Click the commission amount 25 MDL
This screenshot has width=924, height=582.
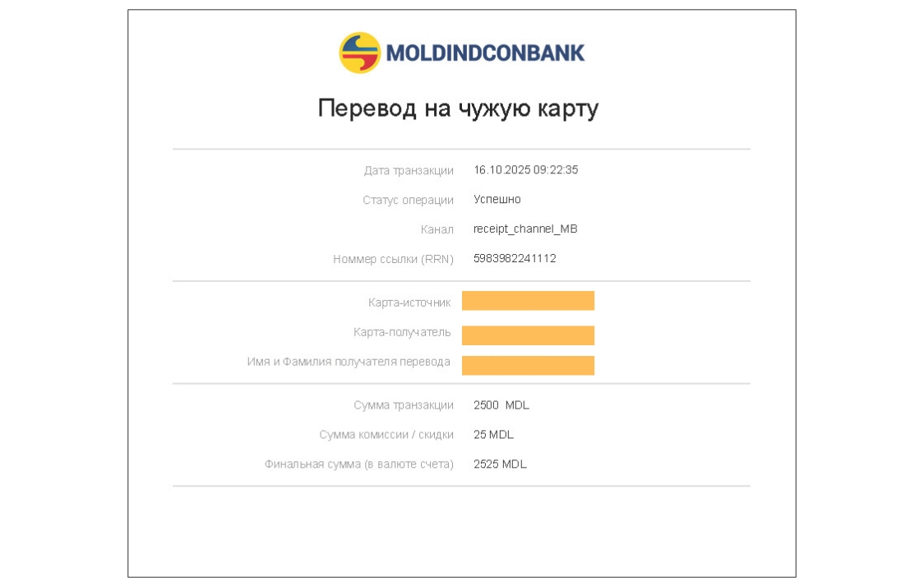pos(493,435)
